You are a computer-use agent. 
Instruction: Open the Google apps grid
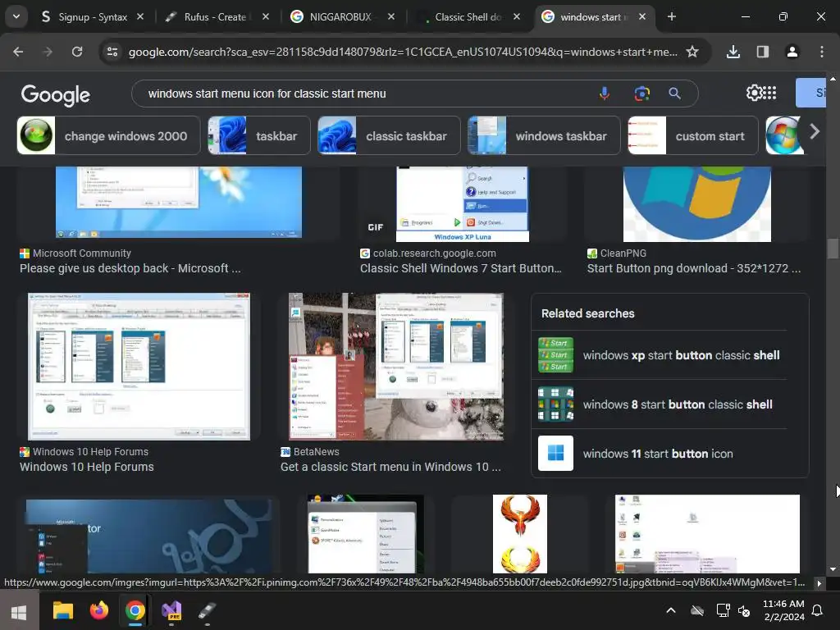[x=769, y=93]
